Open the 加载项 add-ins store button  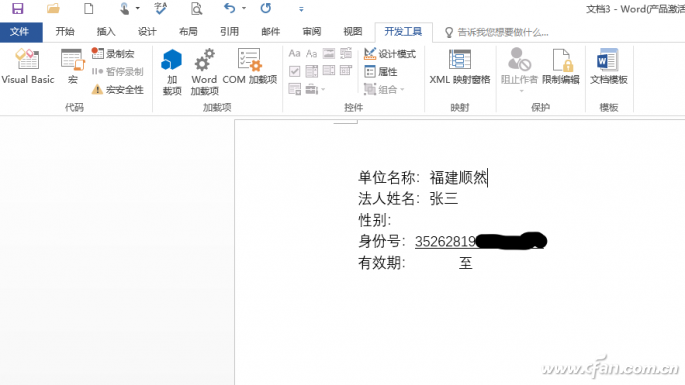point(172,72)
